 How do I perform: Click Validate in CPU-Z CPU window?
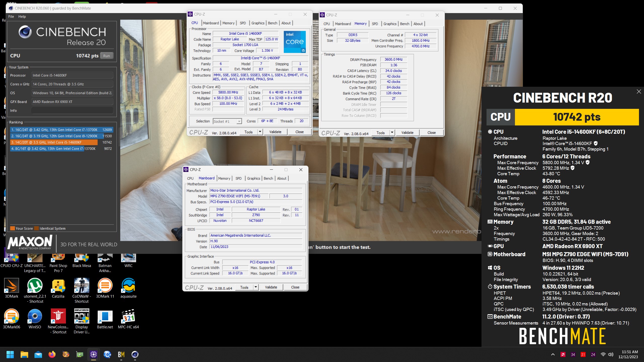pos(275,132)
